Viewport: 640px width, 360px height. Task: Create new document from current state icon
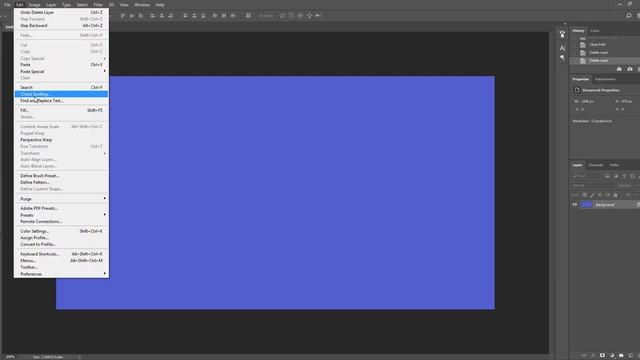619,69
